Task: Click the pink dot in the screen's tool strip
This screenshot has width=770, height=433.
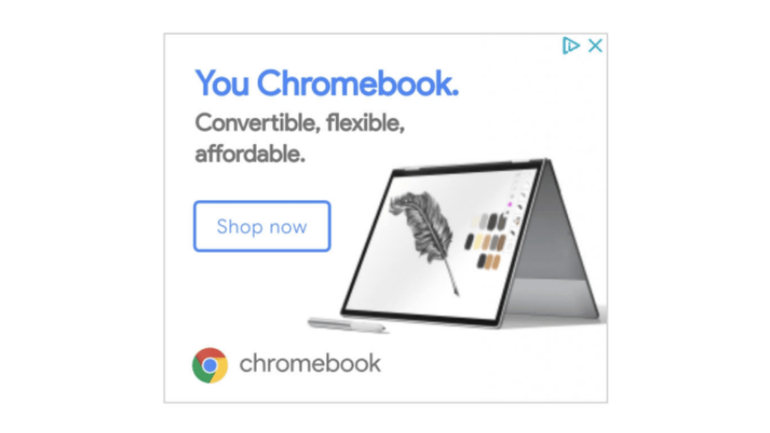Action: tap(510, 204)
